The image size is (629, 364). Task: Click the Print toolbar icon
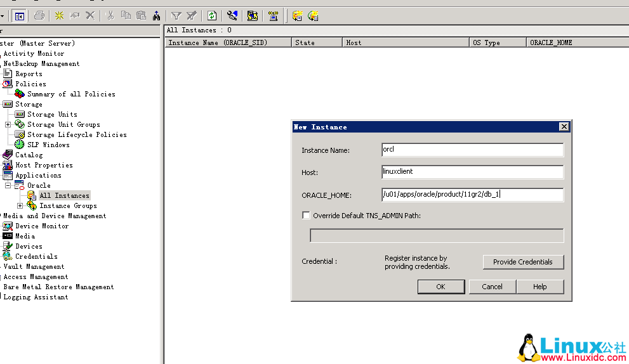[39, 16]
